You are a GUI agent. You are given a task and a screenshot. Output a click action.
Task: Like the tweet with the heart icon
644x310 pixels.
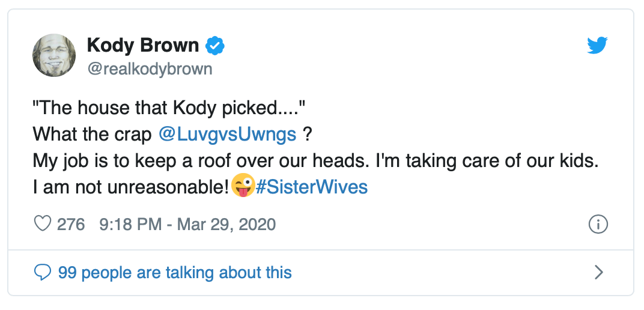click(x=43, y=225)
